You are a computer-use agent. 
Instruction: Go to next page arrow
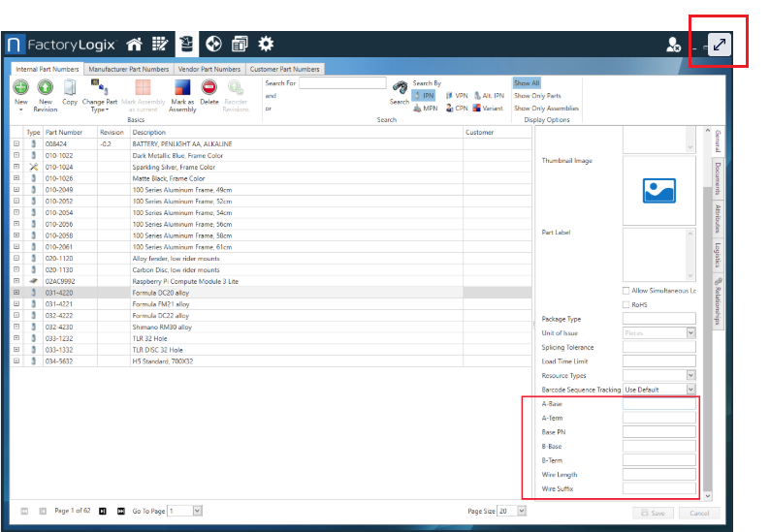[x=102, y=512]
